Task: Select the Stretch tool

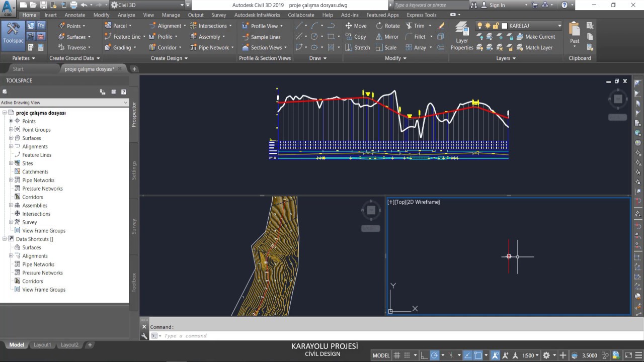Action: pyautogui.click(x=358, y=48)
